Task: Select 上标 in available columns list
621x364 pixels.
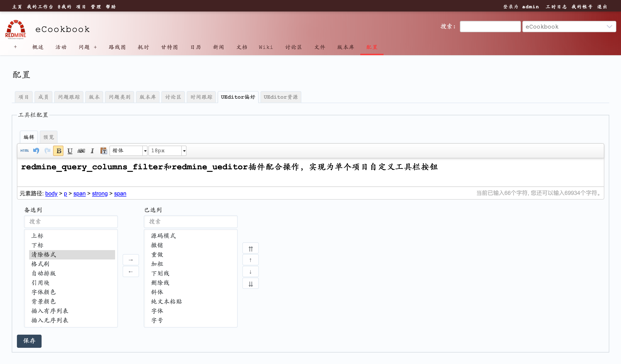Action: [72, 236]
